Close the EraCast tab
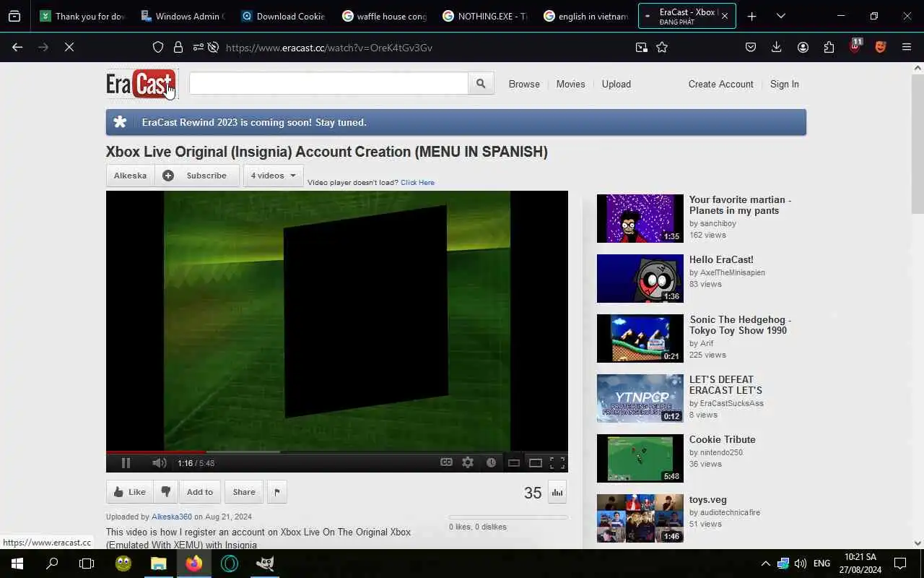 pos(725,16)
